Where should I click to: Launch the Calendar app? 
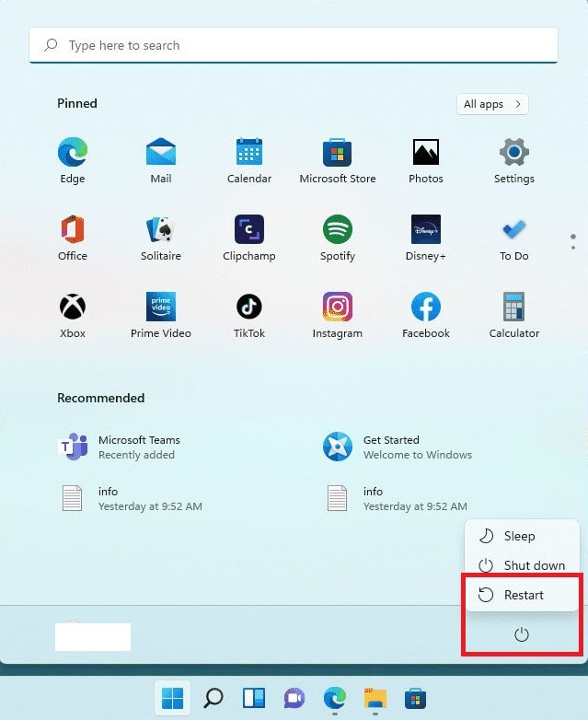[249, 160]
